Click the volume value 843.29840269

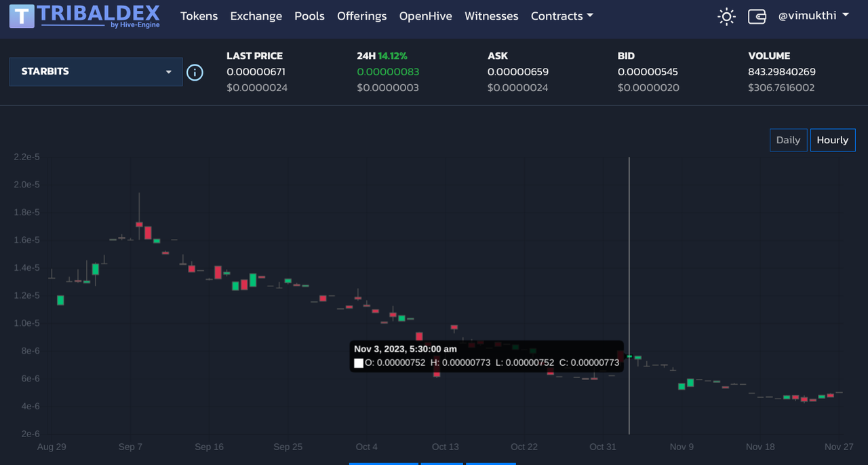782,72
